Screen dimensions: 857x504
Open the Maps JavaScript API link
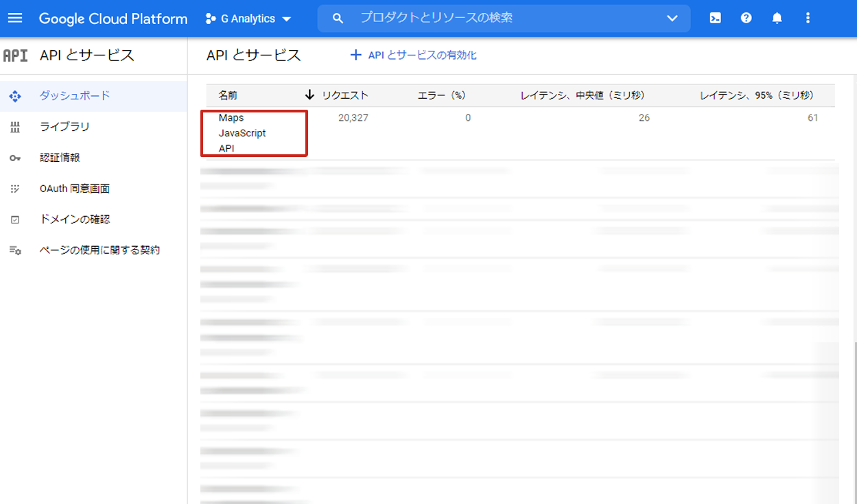(x=242, y=133)
